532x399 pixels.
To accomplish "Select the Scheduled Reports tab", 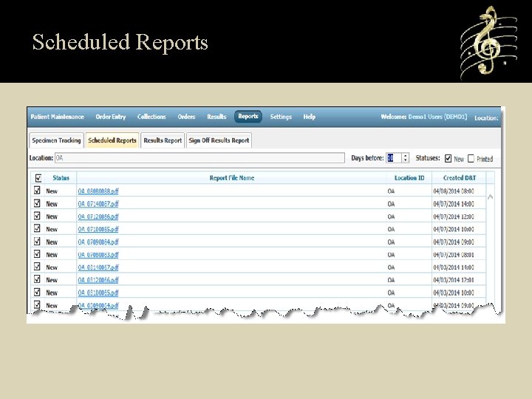I will pyautogui.click(x=112, y=140).
